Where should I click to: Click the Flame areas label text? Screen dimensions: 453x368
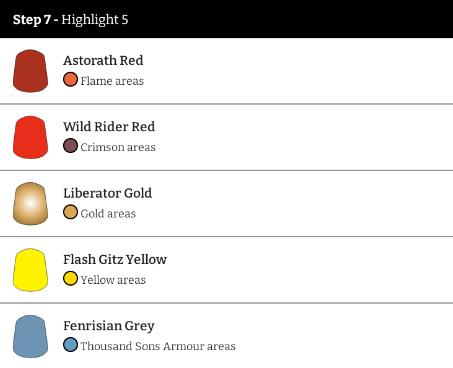[x=112, y=81]
